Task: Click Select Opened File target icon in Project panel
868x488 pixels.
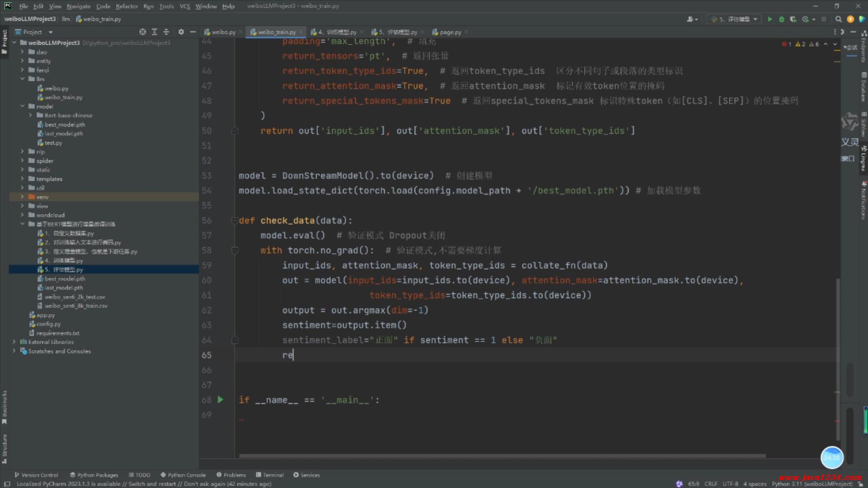Action: 143,32
